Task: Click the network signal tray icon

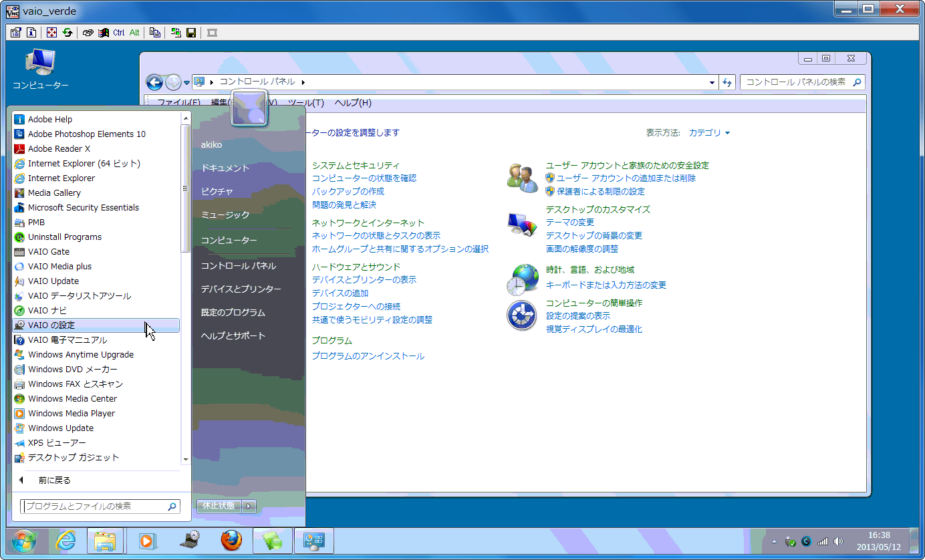Action: point(823,541)
